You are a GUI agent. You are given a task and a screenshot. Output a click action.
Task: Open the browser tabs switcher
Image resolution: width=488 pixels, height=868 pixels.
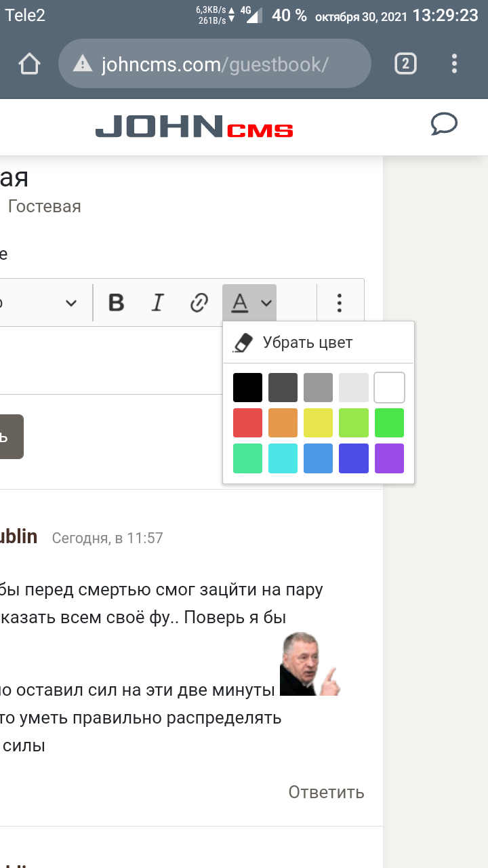(x=405, y=64)
